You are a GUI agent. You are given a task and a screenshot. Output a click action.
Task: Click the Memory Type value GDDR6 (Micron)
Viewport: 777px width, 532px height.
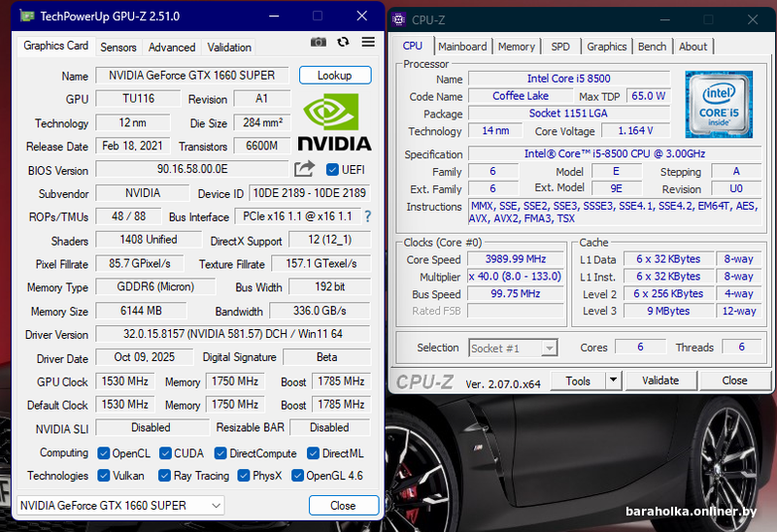click(155, 286)
